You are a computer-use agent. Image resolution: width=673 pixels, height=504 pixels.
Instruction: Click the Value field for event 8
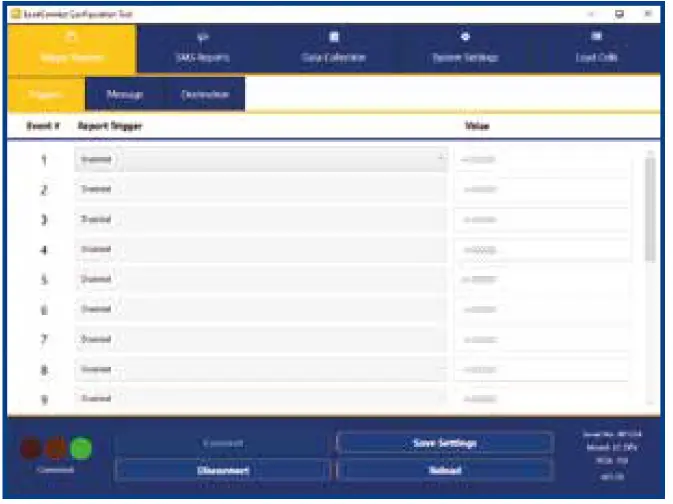[x=543, y=369]
